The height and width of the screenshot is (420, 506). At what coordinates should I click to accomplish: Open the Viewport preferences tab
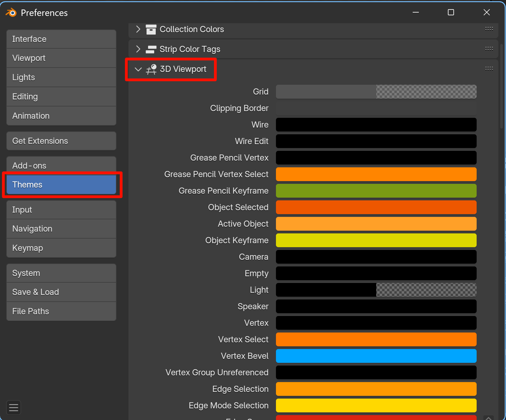coord(61,58)
